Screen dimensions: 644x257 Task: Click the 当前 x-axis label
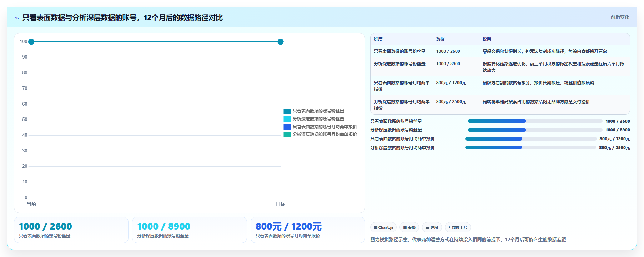point(31,204)
